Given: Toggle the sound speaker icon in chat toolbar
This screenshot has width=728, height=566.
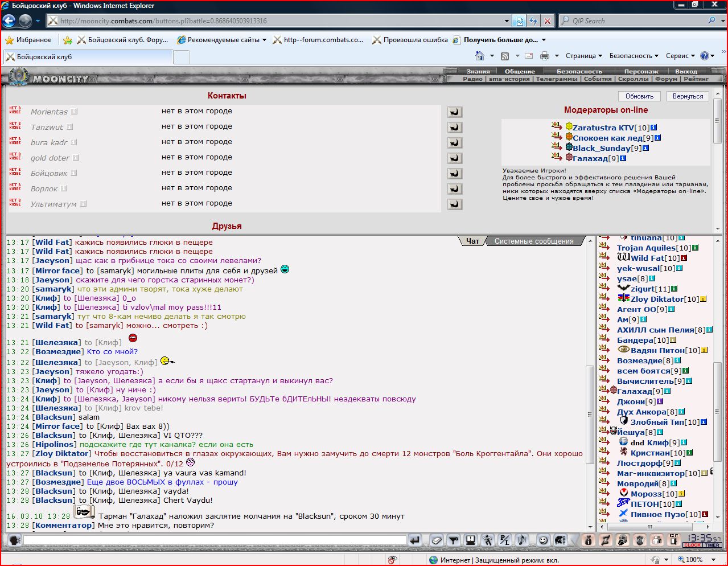Looking at the screenshot, I should pos(521,540).
